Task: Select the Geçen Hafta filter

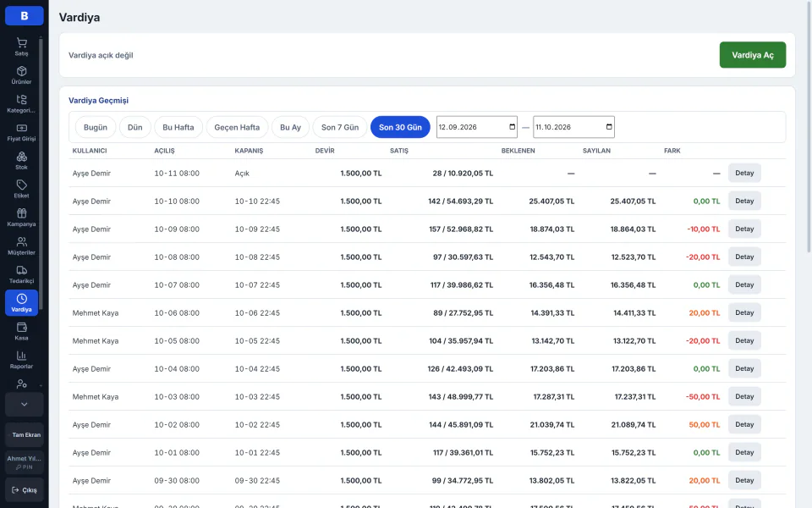Action: pyautogui.click(x=237, y=127)
